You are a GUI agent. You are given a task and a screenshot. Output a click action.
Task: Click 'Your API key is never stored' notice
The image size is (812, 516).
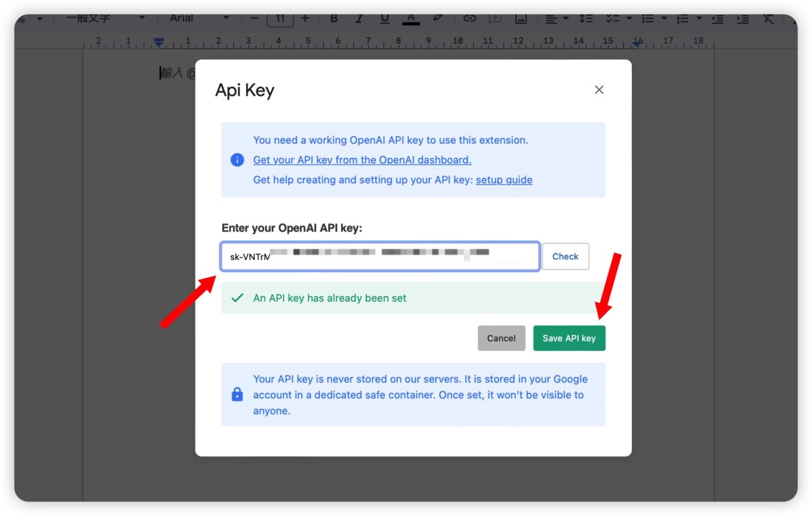click(420, 395)
